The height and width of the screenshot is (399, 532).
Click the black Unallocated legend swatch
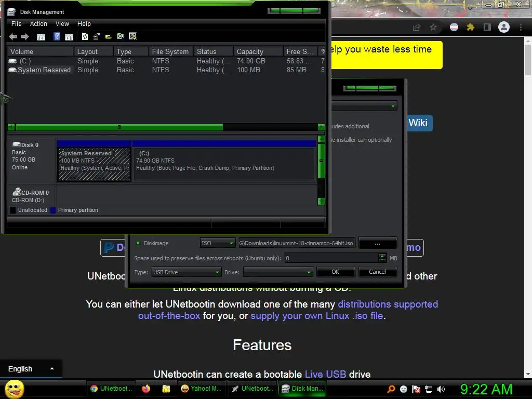[x=13, y=210]
